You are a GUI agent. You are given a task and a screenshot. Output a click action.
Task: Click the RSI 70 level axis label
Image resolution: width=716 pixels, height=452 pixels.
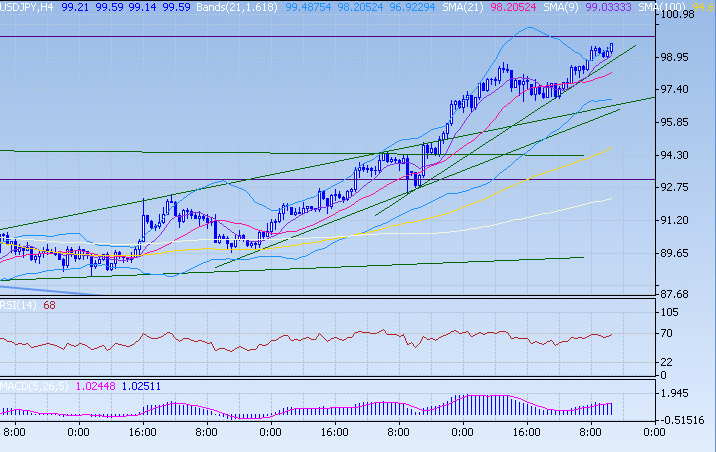coord(671,332)
